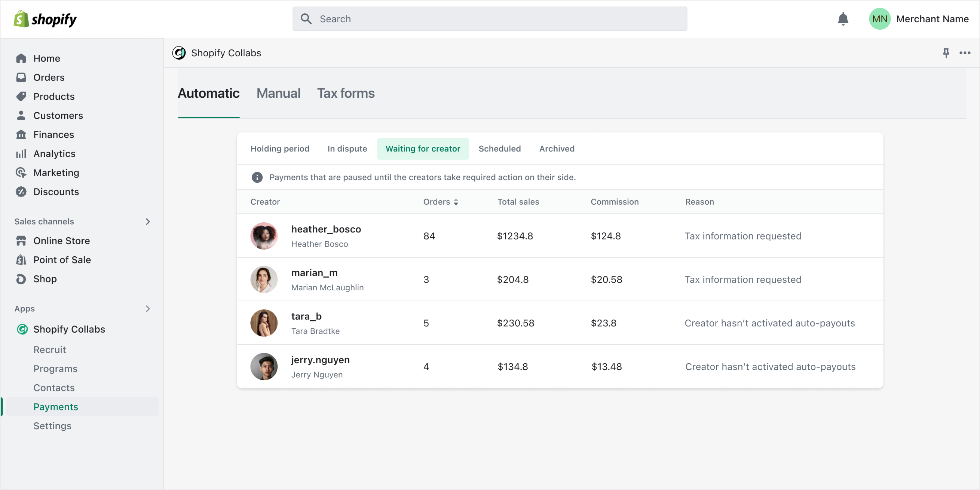Expand the Sales channels section
This screenshot has width=980, height=490.
[x=148, y=221]
